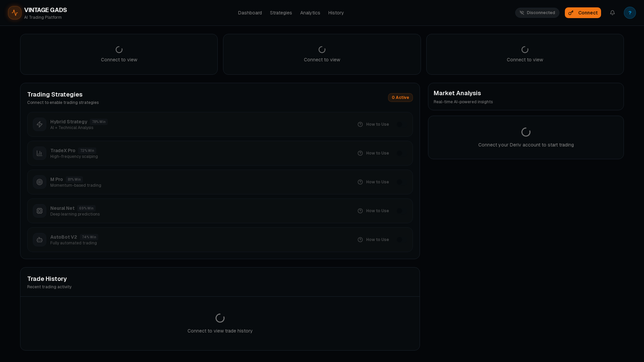Select the M Pro target icon
644x362 pixels.
click(x=40, y=182)
